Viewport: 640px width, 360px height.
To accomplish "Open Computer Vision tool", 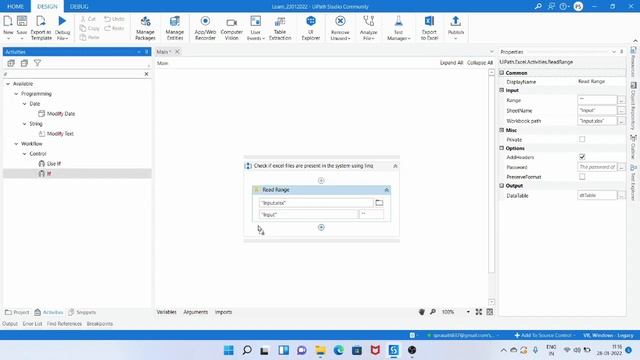I will click(231, 27).
